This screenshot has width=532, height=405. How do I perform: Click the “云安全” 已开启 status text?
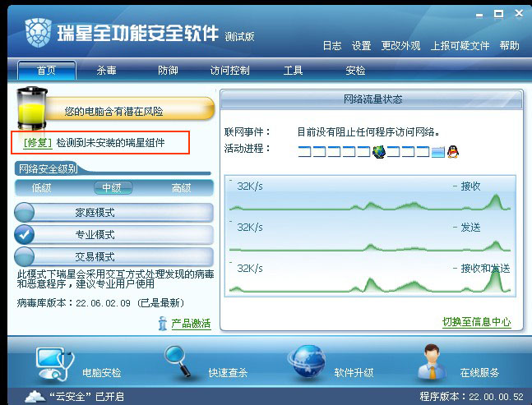click(x=87, y=397)
